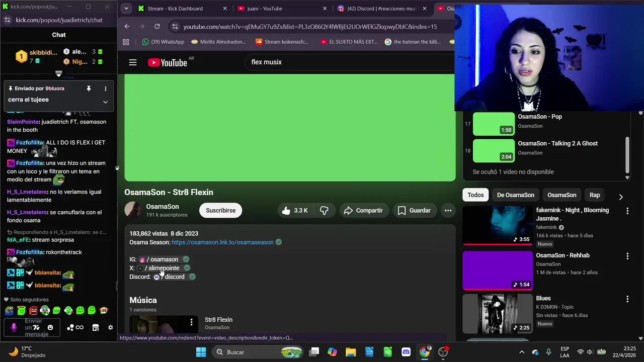
Task: Open options menu for fakemink Night video
Action: pyautogui.click(x=627, y=211)
